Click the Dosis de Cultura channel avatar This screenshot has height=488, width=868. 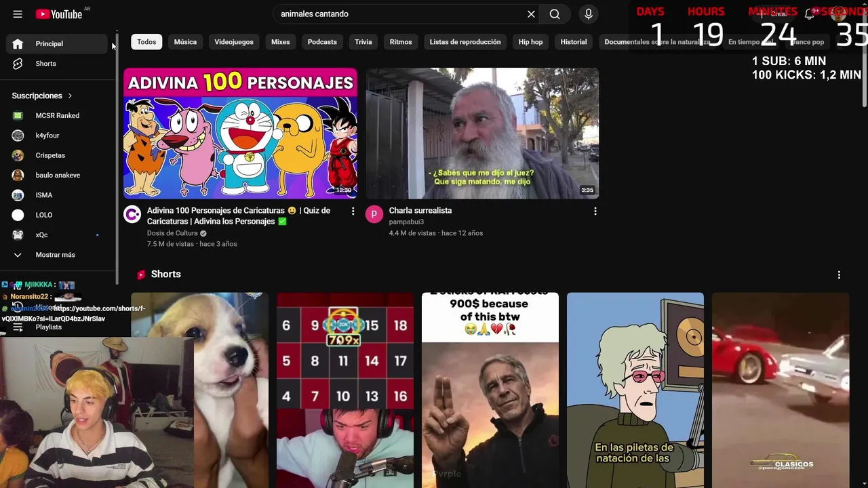click(x=132, y=215)
